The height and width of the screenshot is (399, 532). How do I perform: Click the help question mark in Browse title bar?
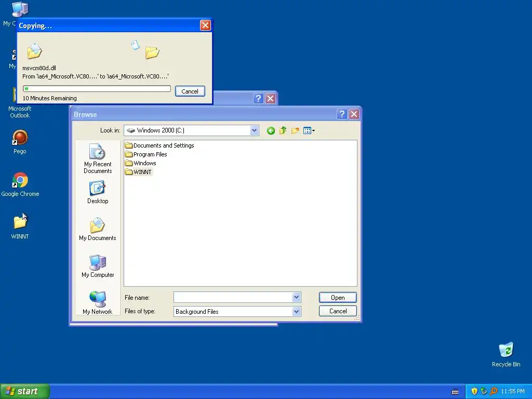(x=342, y=114)
